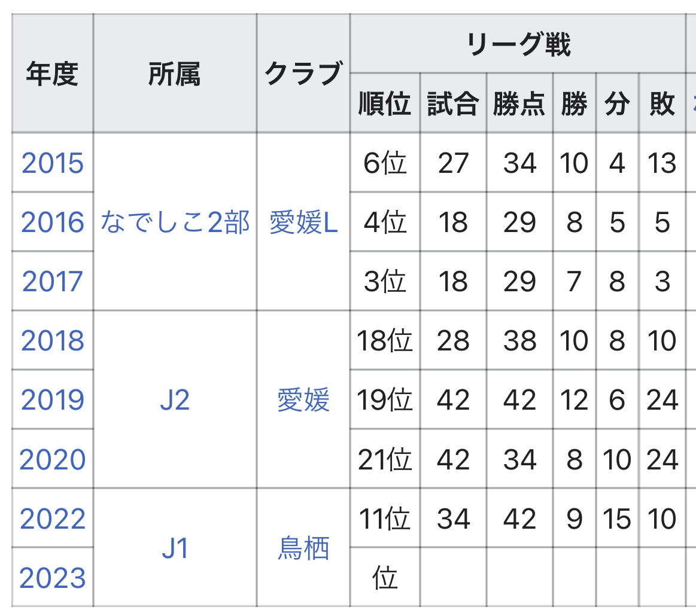
Task: Open the 2015 season link
Action: coord(53,163)
